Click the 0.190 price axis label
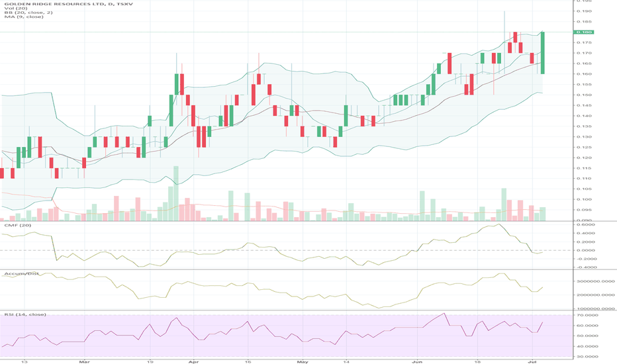This screenshot has width=617, height=364. point(584,11)
